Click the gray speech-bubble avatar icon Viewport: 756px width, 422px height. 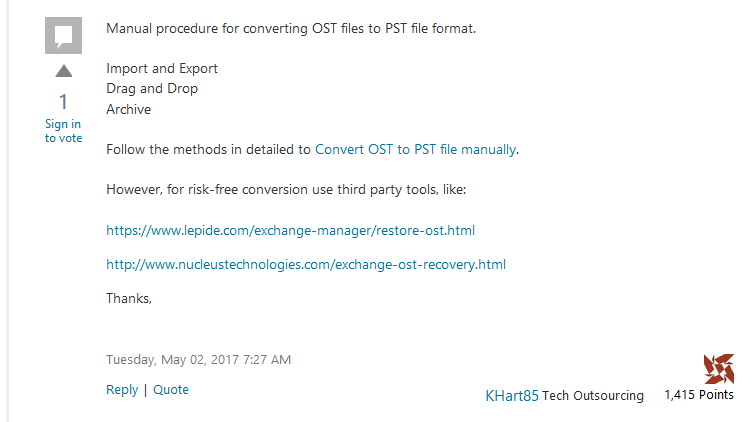(63, 35)
